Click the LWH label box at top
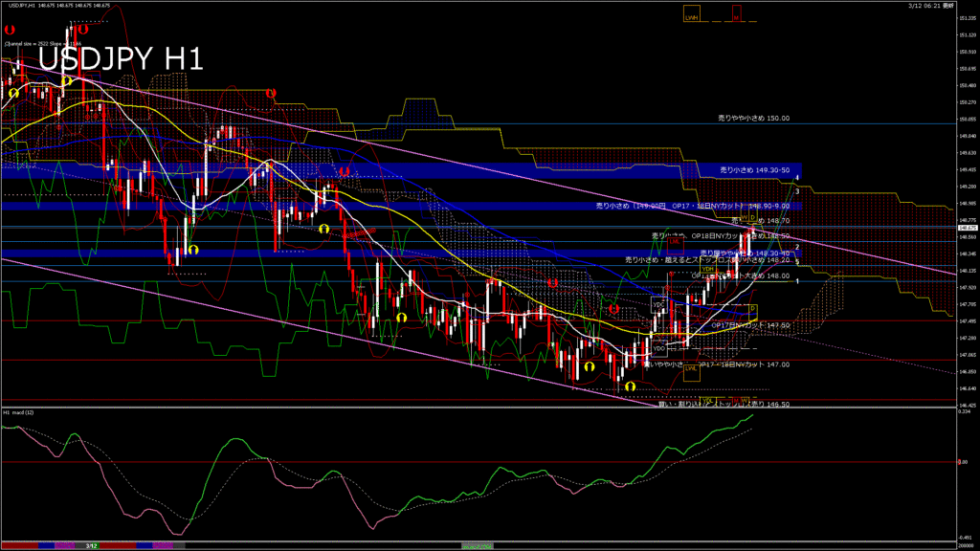Image resolution: width=980 pixels, height=551 pixels. pyautogui.click(x=691, y=16)
